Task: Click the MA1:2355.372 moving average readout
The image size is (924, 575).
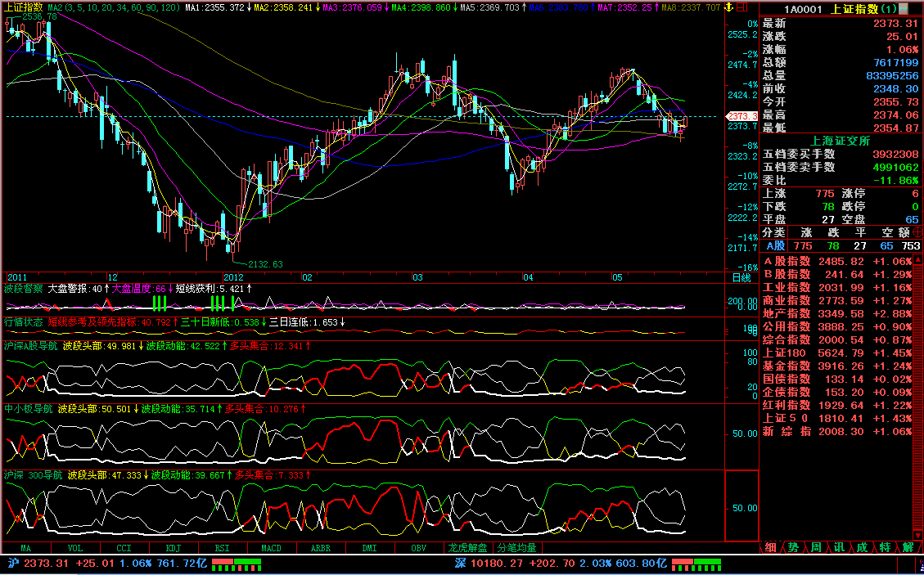Action: pyautogui.click(x=218, y=7)
